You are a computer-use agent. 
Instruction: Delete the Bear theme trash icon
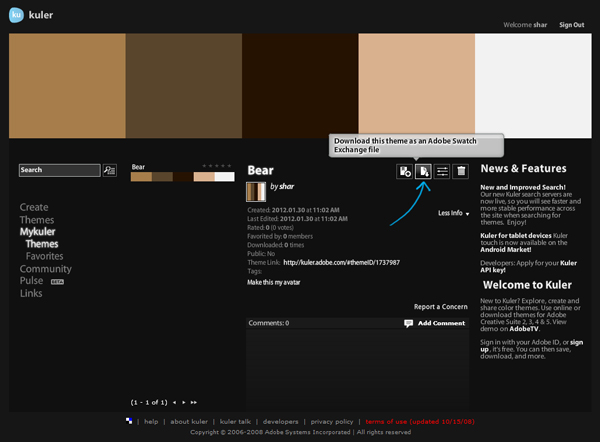click(461, 171)
